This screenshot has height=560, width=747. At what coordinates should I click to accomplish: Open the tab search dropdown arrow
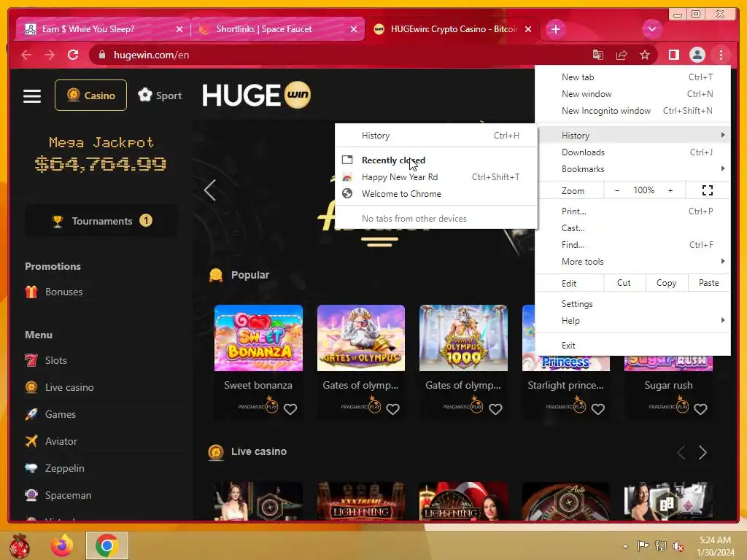tap(651, 29)
